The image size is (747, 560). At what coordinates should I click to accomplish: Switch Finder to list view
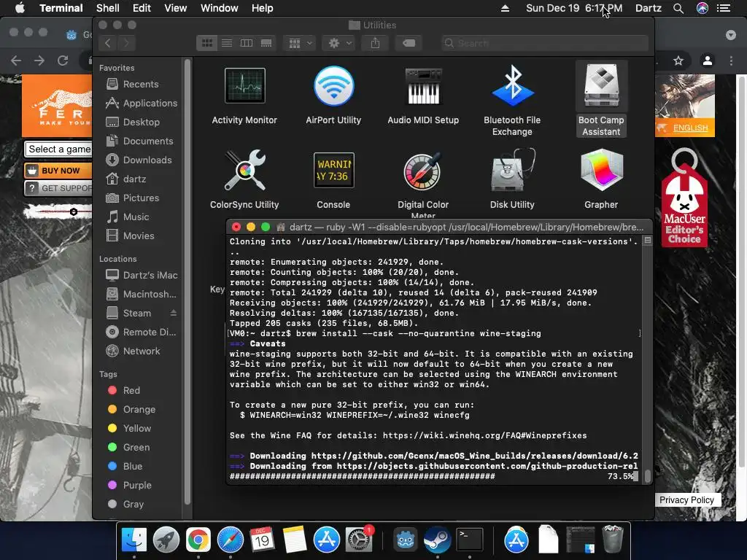[x=227, y=43]
